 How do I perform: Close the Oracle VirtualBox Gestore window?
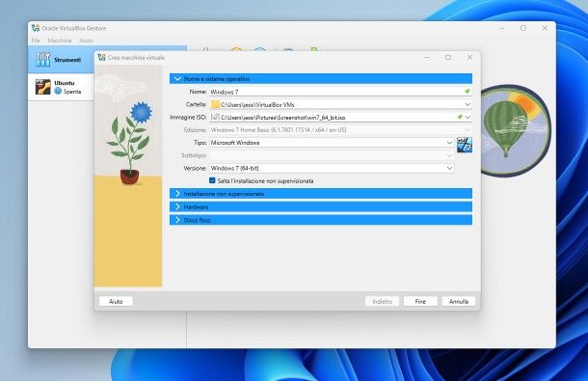pyautogui.click(x=545, y=28)
